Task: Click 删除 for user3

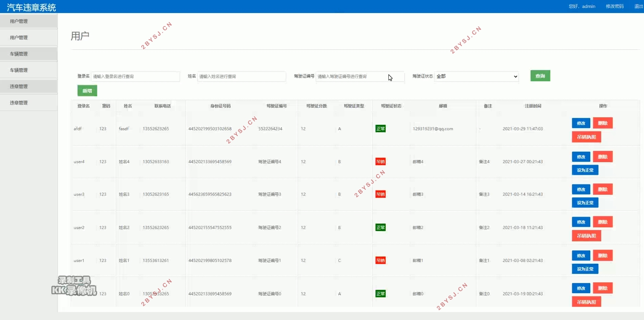Action: [x=603, y=189]
